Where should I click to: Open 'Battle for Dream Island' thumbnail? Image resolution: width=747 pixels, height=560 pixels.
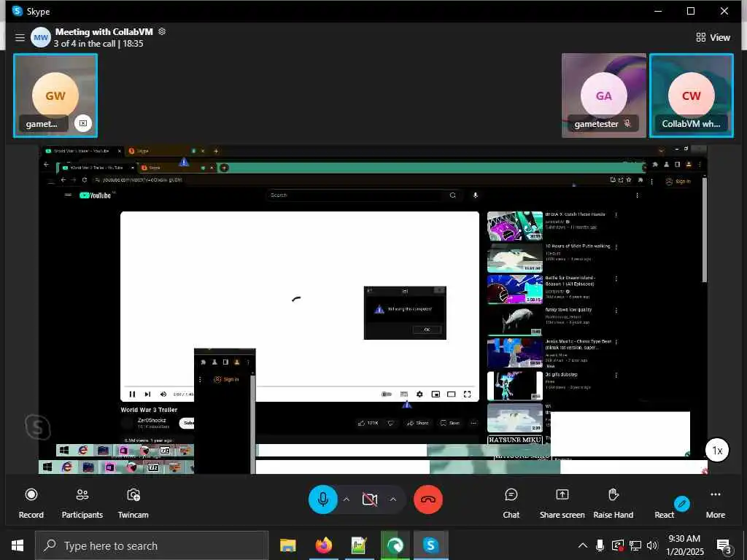[514, 289]
